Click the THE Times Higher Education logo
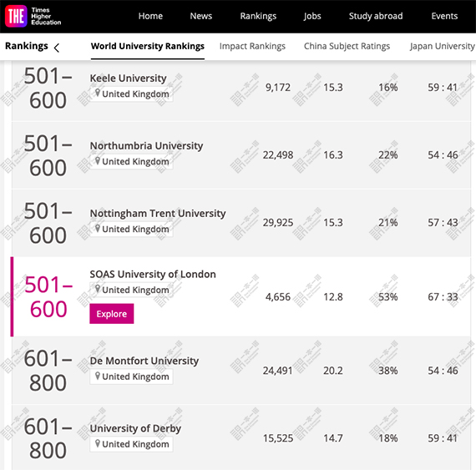Viewport: 476px width, 470px height. coord(33,16)
